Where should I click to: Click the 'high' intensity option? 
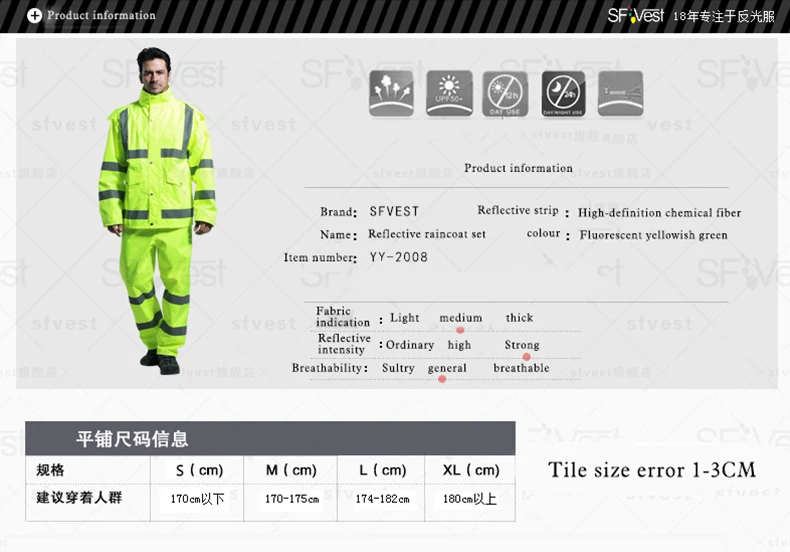[x=459, y=345]
